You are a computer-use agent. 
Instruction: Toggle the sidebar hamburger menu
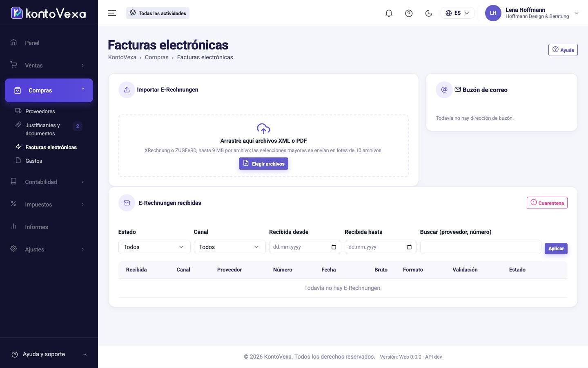112,13
